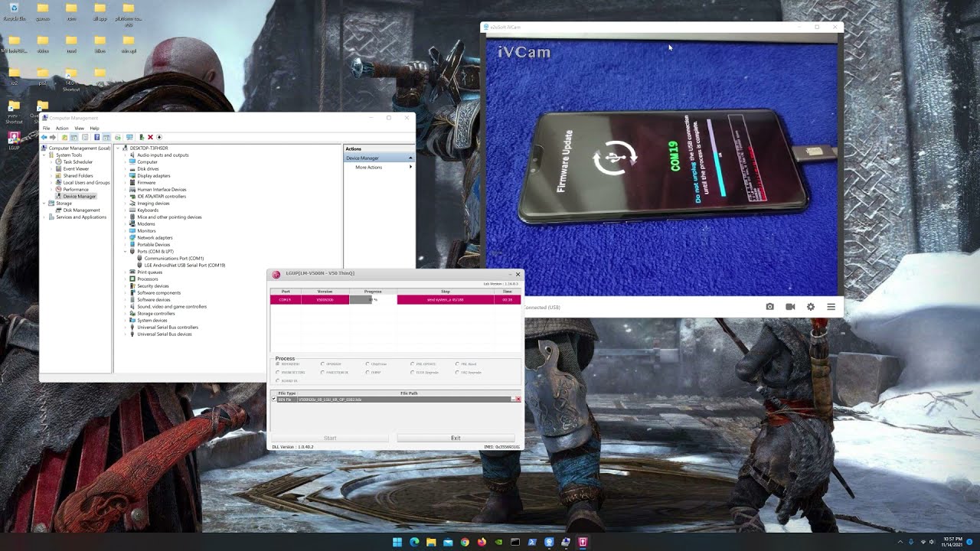Click the red X uninstall device toolbar icon
Image resolution: width=980 pixels, height=551 pixels.
coord(150,137)
